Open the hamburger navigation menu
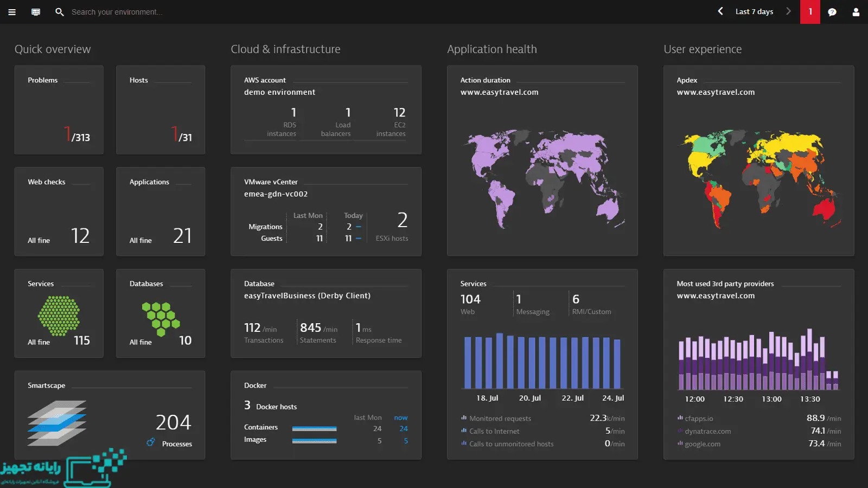Viewport: 868px width, 488px height. pos(12,12)
